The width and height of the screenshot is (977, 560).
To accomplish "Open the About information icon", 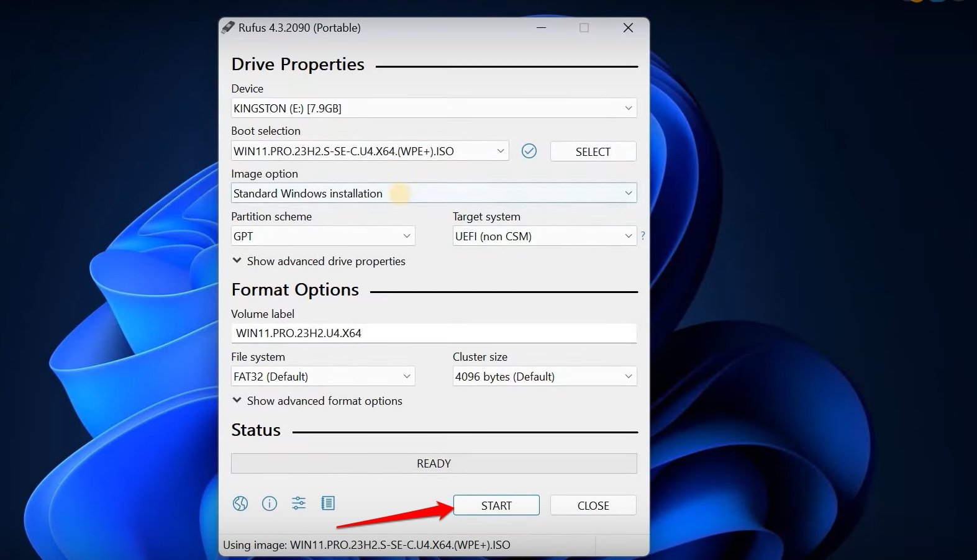I will pos(270,504).
